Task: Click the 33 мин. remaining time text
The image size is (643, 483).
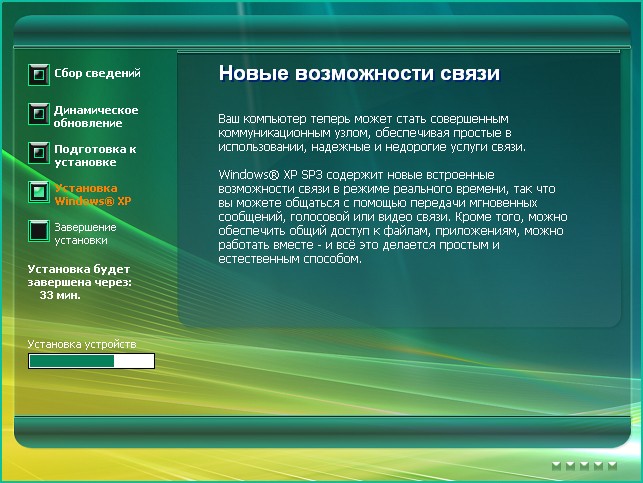Action: point(60,295)
